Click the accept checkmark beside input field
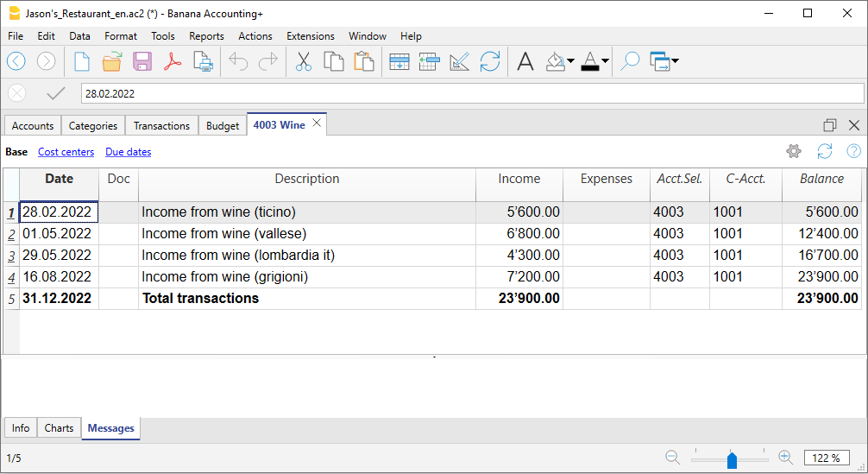Image resolution: width=868 pixels, height=474 pixels. point(56,93)
